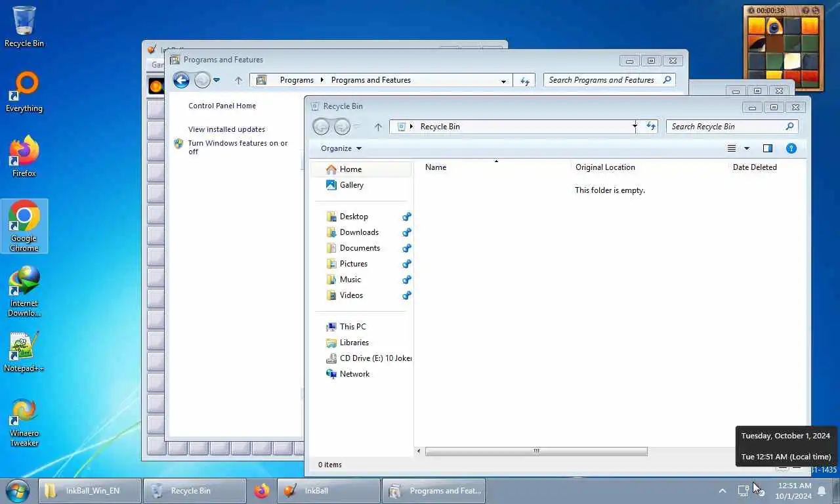The width and height of the screenshot is (840, 504).
Task: Switch to Programs and Features taskbar button
Action: click(x=434, y=491)
